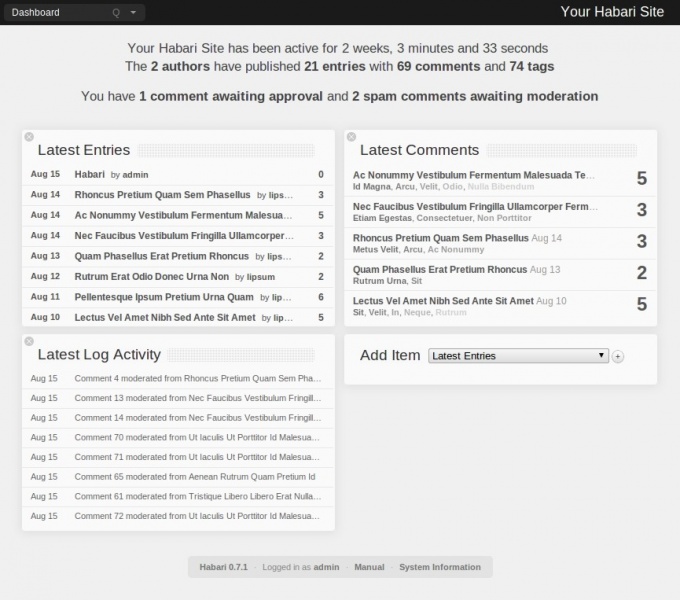Open the 21 entries link

335,66
